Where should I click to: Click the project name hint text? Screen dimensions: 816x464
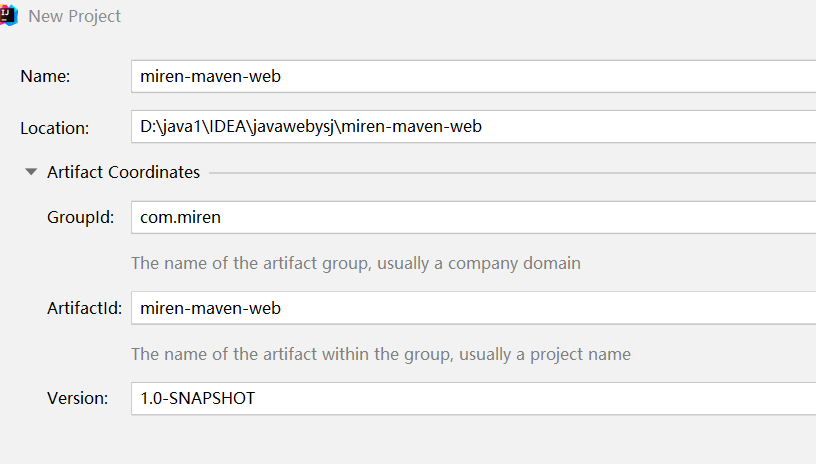coord(380,354)
